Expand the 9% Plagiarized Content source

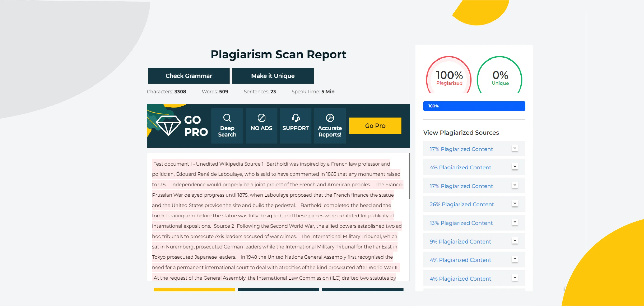[515, 241]
